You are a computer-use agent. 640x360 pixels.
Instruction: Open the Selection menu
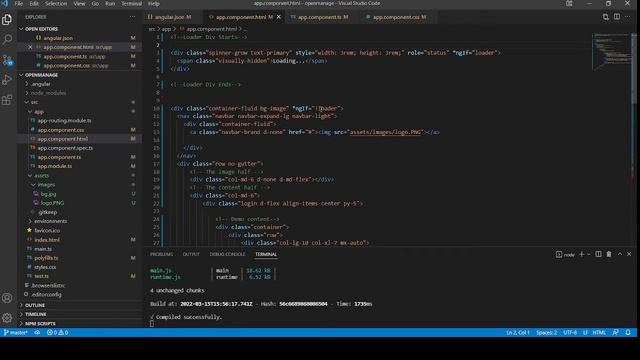coord(56,3)
